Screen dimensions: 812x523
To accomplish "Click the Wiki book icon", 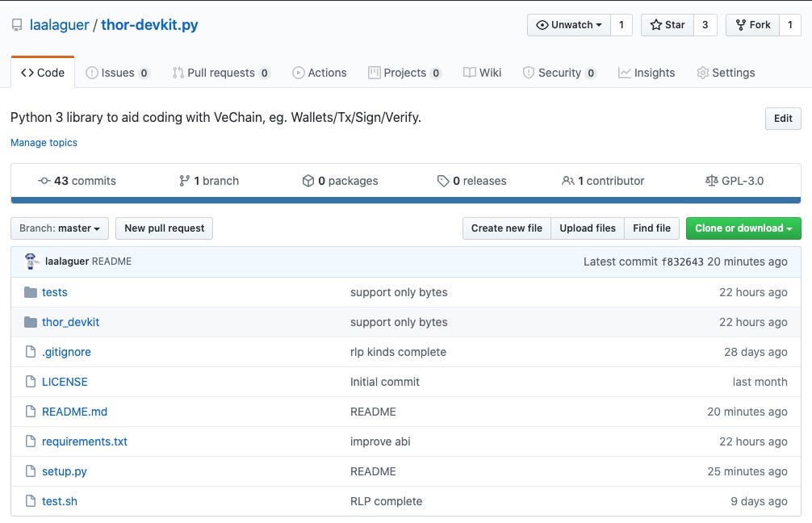I will 469,73.
